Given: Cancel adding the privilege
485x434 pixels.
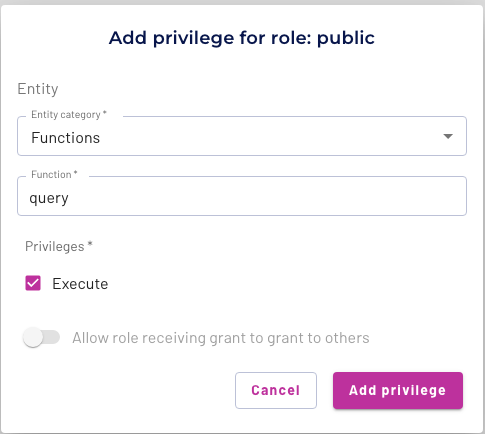Looking at the screenshot, I should 276,390.
